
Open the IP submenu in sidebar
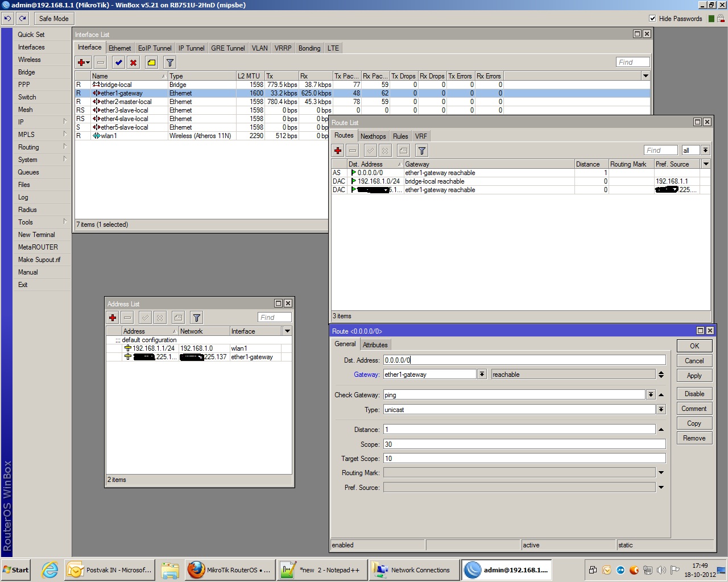[42, 122]
